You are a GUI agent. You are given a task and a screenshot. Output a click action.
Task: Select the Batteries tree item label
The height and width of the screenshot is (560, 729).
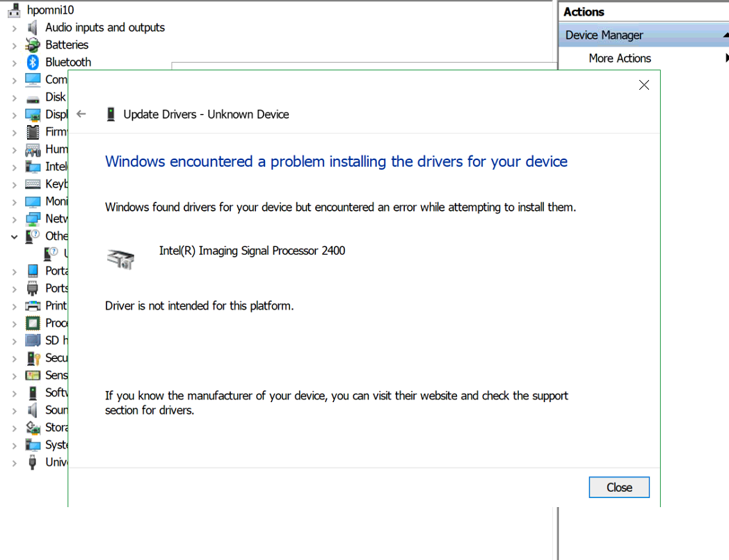click(x=67, y=45)
